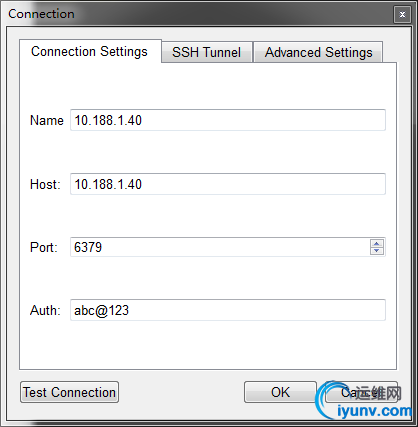Screen dimensions: 418x427
Task: Click the Connection title bar text
Action: point(41,14)
